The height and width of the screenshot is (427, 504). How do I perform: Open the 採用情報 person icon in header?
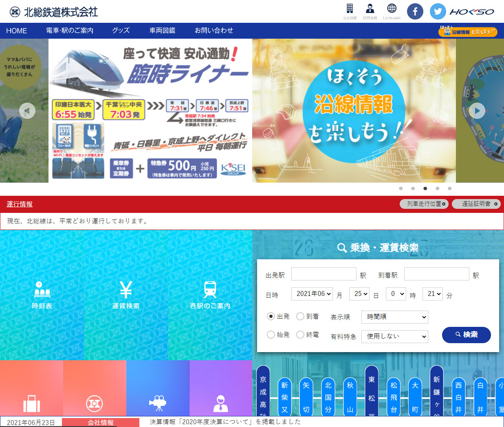(x=370, y=11)
